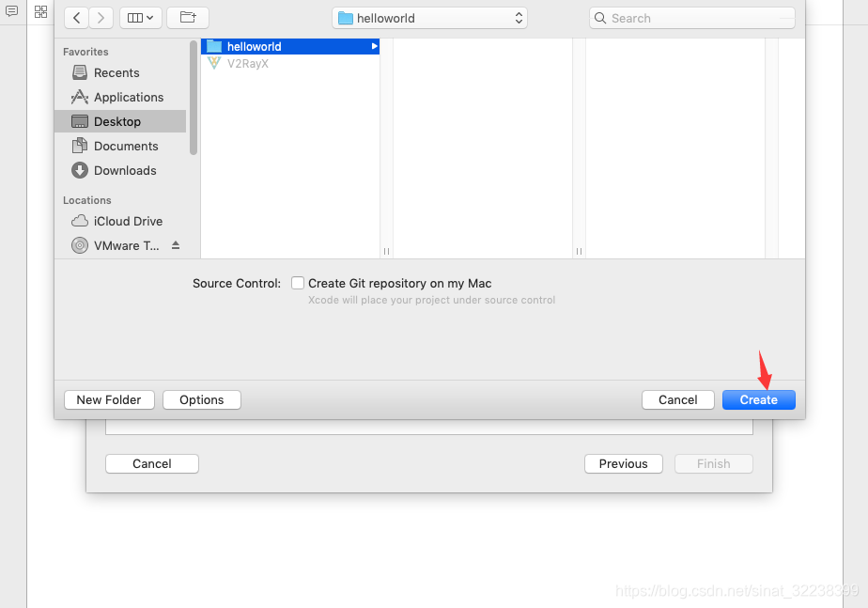This screenshot has height=608, width=868.
Task: Open the helloworld location popup menu
Action: 429,18
